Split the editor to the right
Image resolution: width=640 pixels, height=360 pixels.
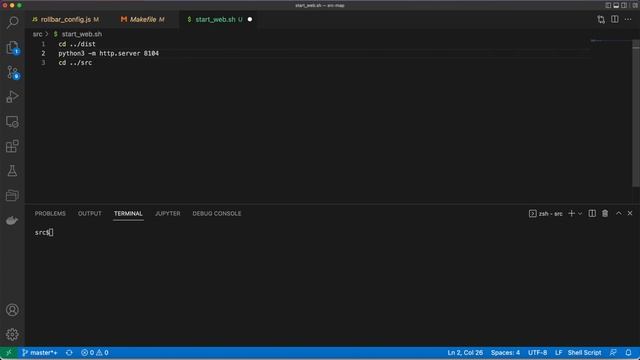click(614, 19)
